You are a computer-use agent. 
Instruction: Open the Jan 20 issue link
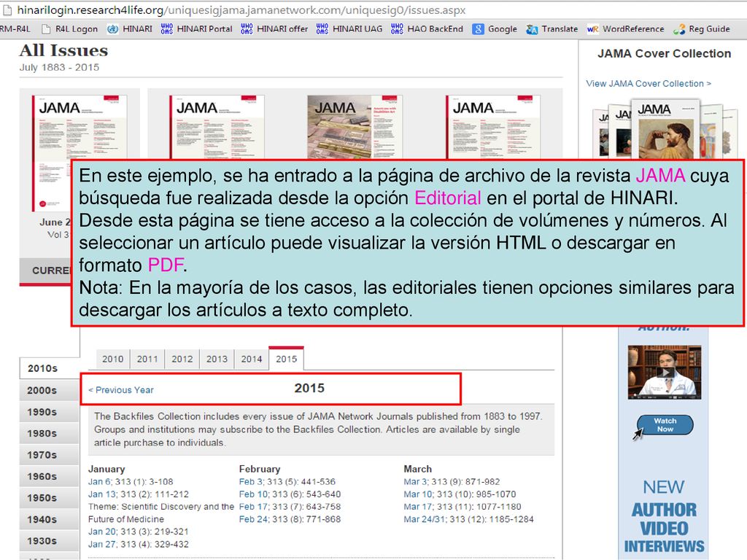click(x=102, y=532)
